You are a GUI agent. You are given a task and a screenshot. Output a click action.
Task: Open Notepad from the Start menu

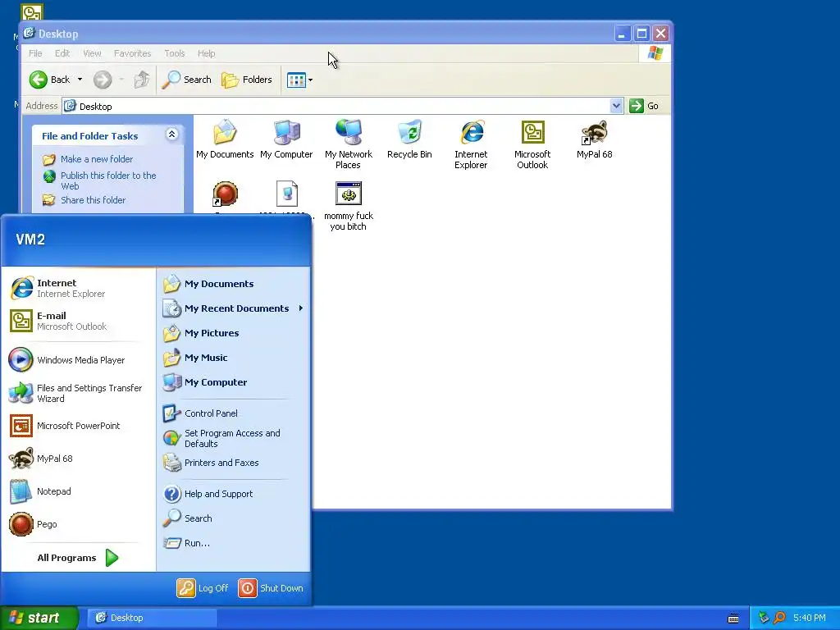click(78, 491)
